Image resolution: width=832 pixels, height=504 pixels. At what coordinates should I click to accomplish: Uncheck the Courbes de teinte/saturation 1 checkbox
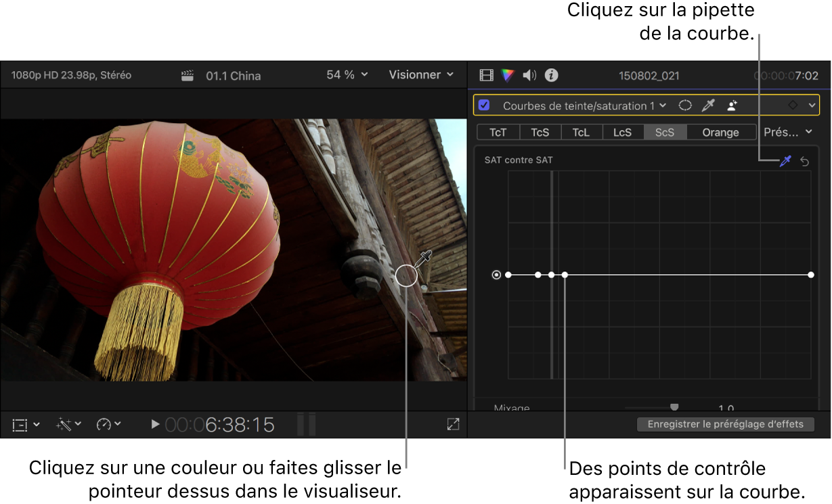[484, 106]
